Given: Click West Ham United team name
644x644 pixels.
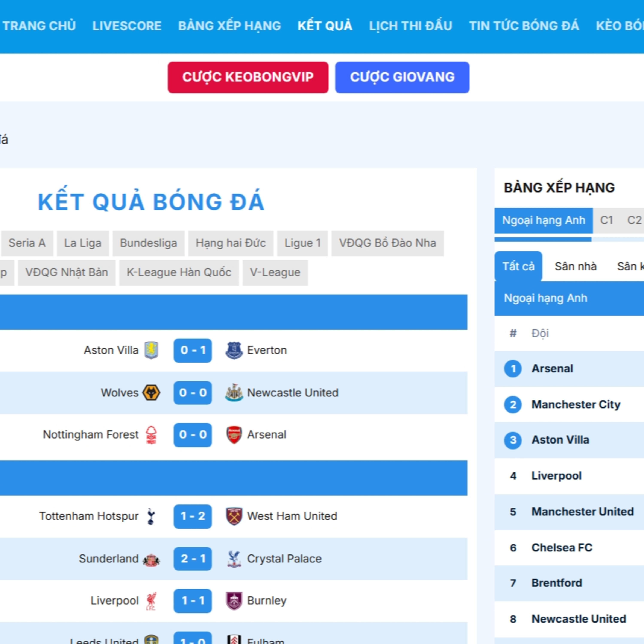Looking at the screenshot, I should pyautogui.click(x=292, y=516).
